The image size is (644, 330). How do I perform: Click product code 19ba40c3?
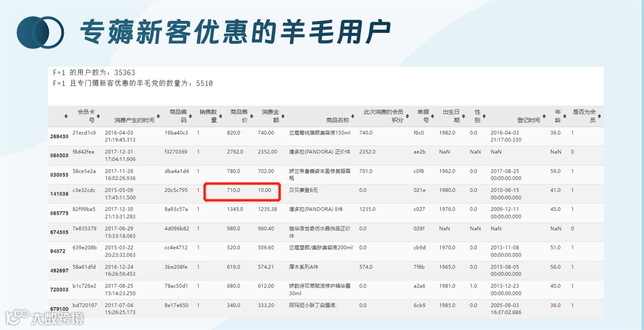[176, 133]
